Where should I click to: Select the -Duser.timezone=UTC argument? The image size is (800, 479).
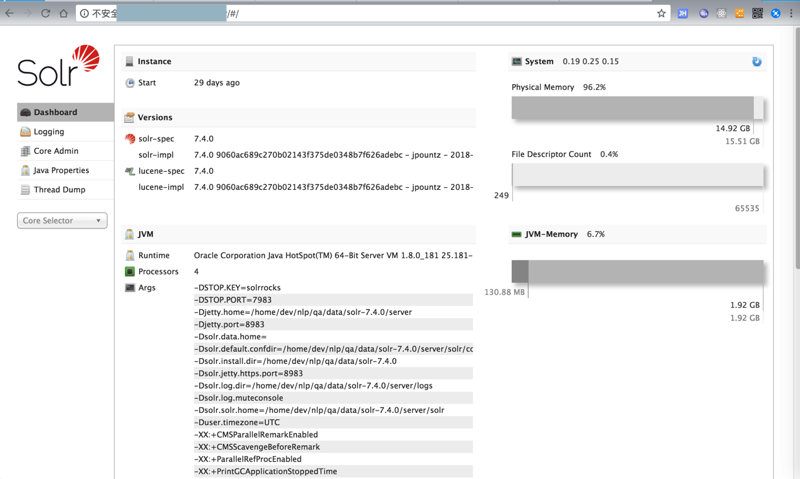tap(237, 422)
